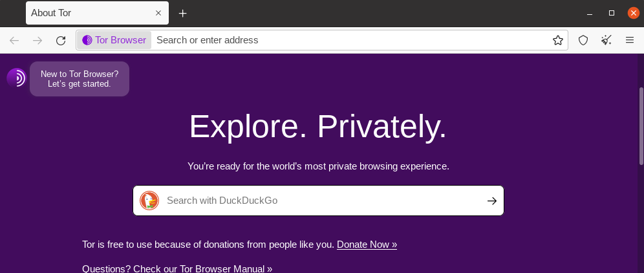Open the New to Tor Browser bubble
This screenshot has height=273, width=644.
click(x=80, y=79)
